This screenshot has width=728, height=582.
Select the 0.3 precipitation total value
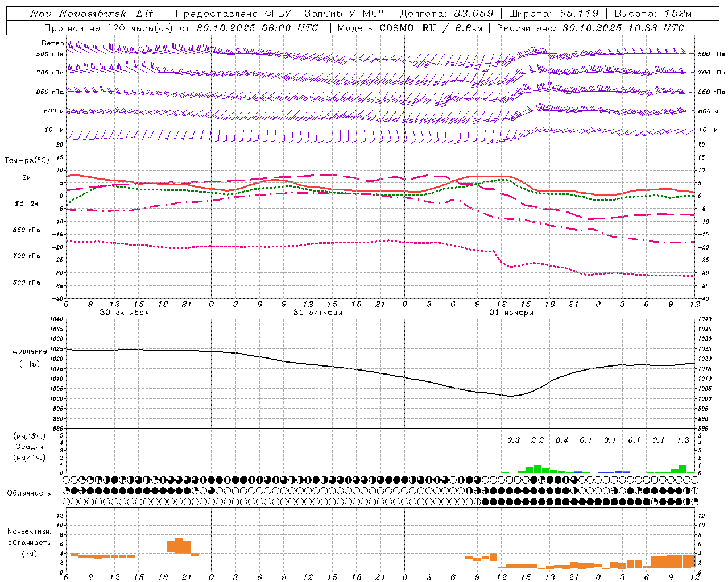513,440
